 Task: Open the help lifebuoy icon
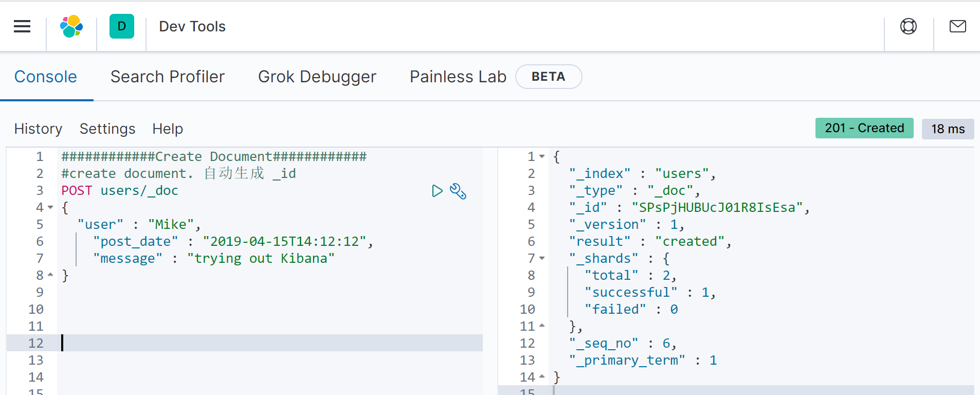tap(909, 26)
